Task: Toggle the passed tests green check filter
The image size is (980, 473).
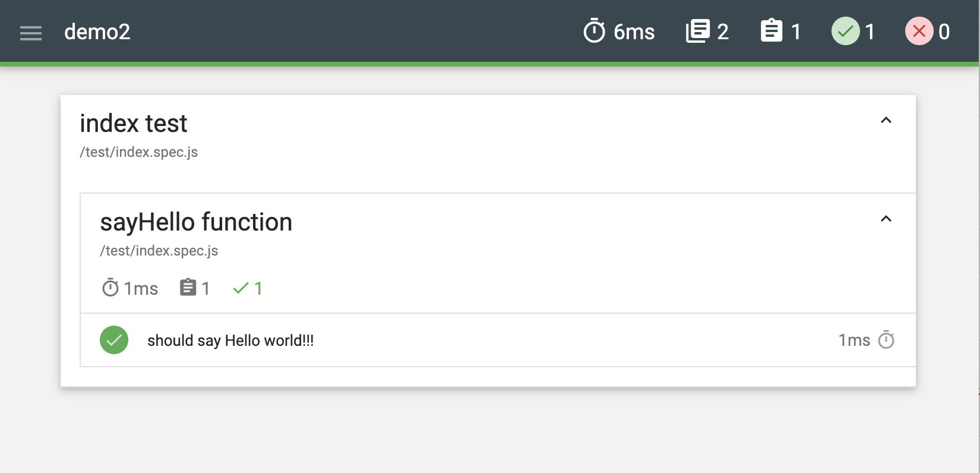Action: (845, 31)
